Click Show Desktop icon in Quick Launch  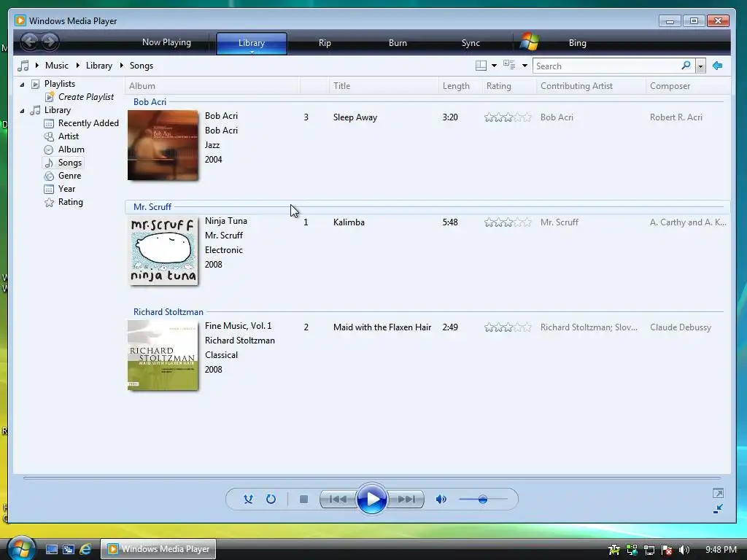pyautogui.click(x=51, y=549)
